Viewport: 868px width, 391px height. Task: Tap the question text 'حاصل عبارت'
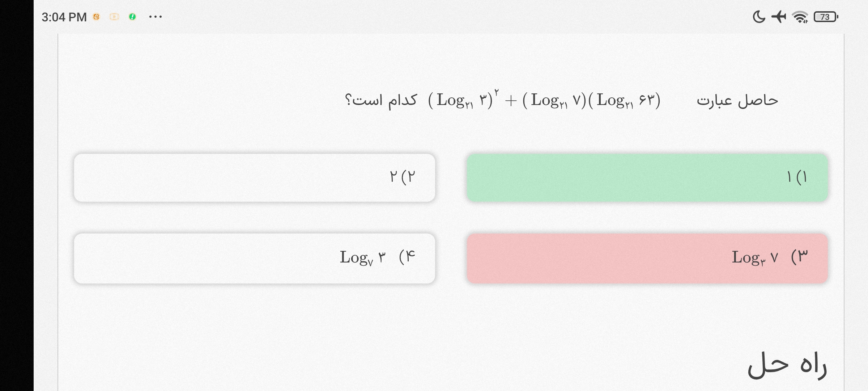737,100
